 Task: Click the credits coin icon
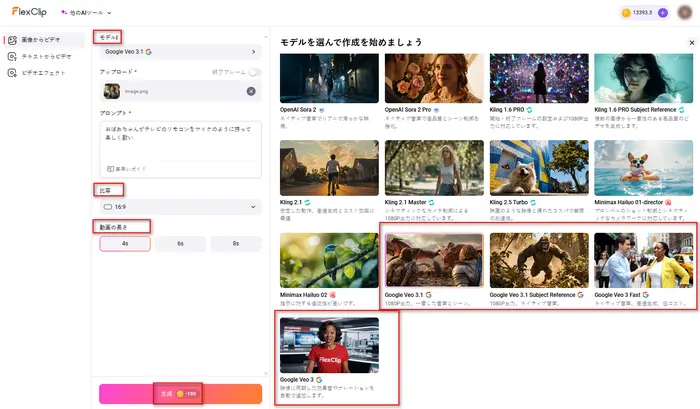pos(626,13)
